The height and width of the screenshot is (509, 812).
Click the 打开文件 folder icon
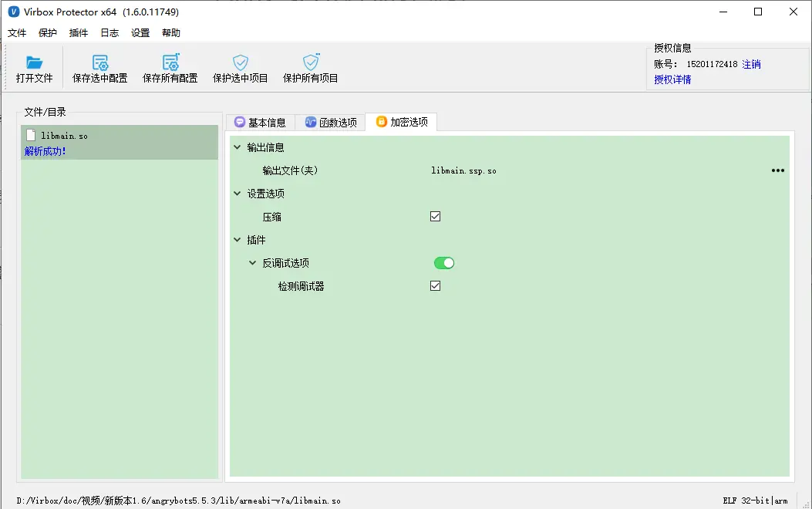[34, 62]
